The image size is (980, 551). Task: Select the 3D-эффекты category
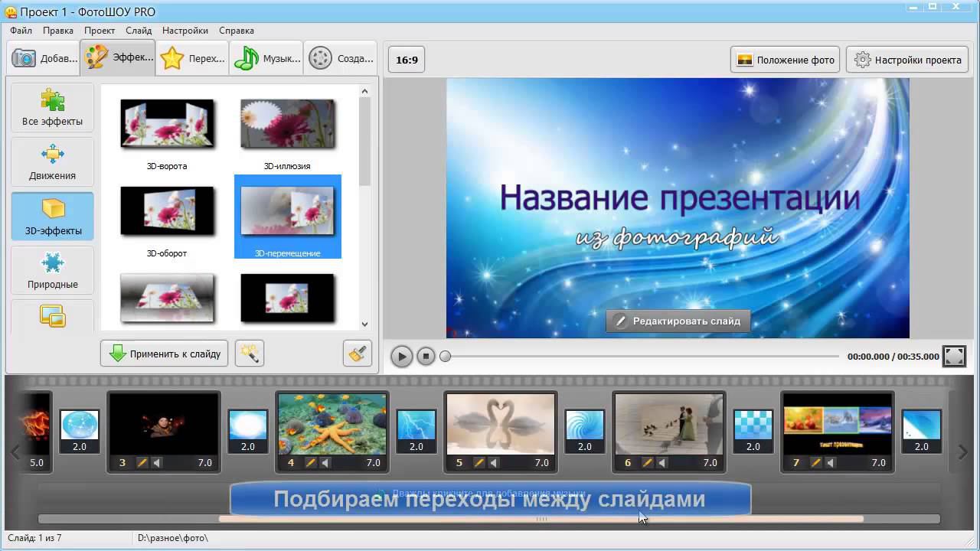[52, 216]
